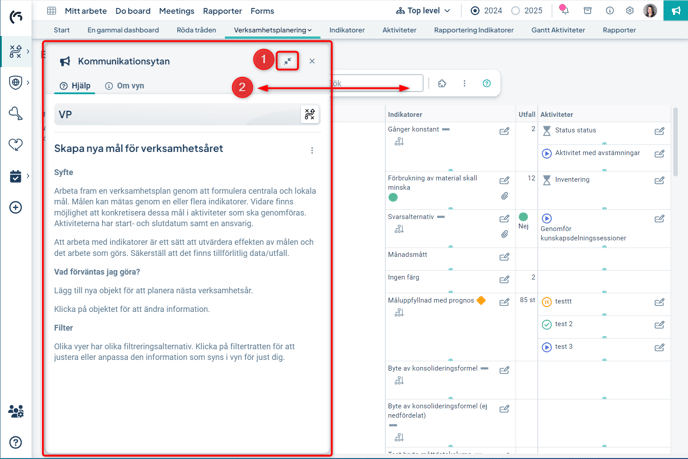
Task: Switch to the Indikatorer tab
Action: coord(347,30)
